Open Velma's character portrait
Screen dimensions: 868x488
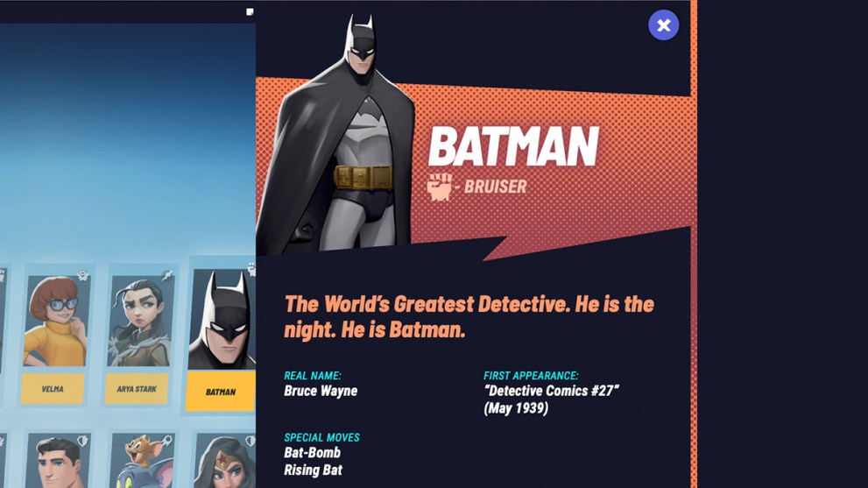(x=55, y=321)
